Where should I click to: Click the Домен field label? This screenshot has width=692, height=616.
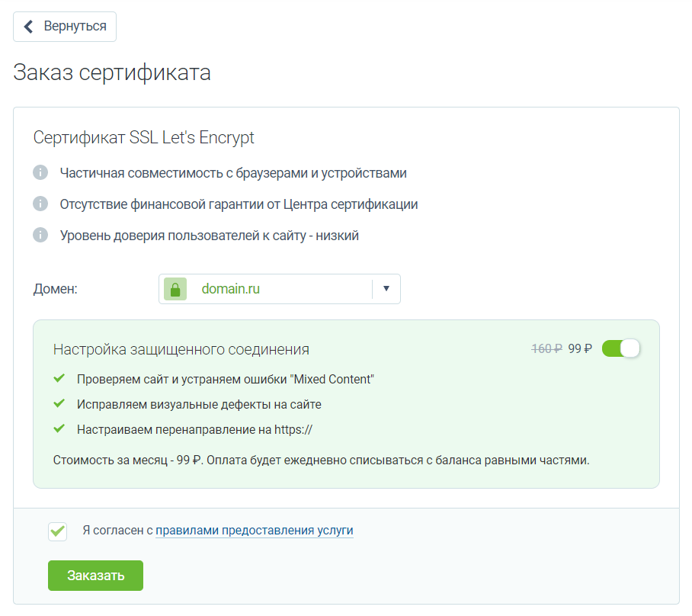point(56,290)
